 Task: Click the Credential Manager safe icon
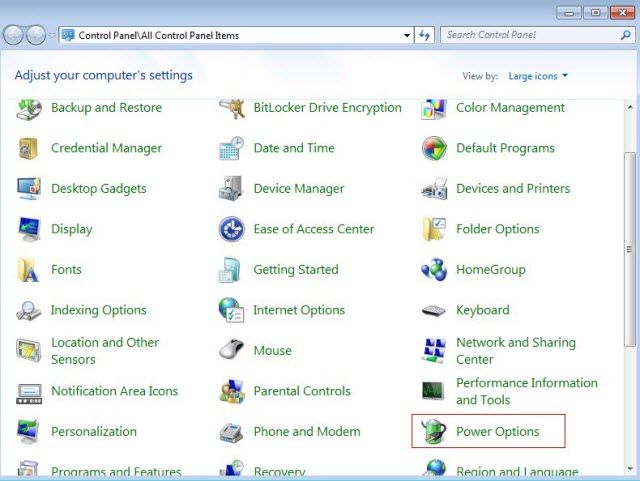[x=29, y=148]
